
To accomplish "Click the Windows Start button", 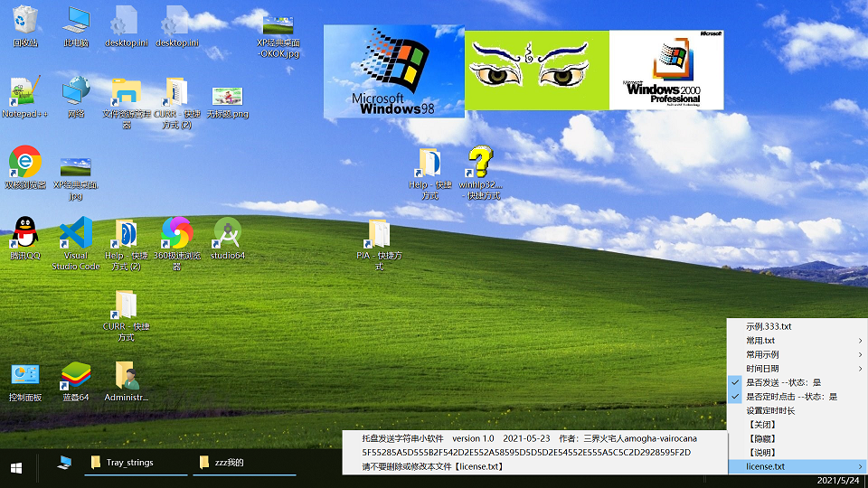I will 16,468.
